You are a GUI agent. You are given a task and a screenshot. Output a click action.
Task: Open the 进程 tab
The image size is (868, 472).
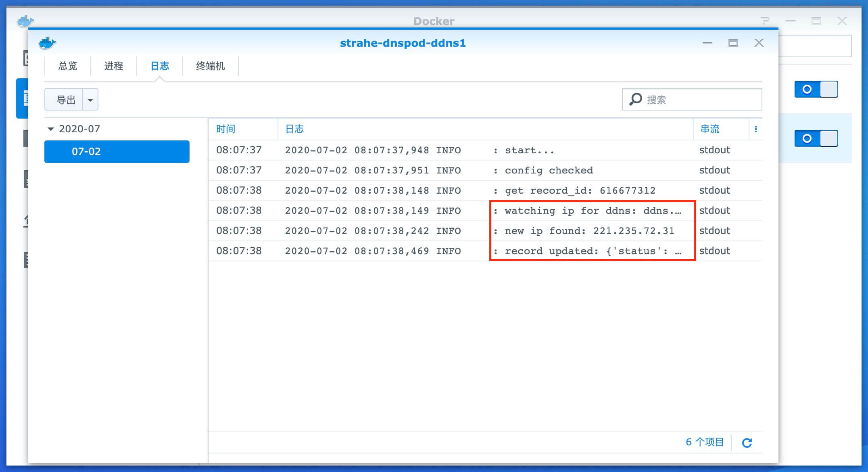(x=113, y=66)
